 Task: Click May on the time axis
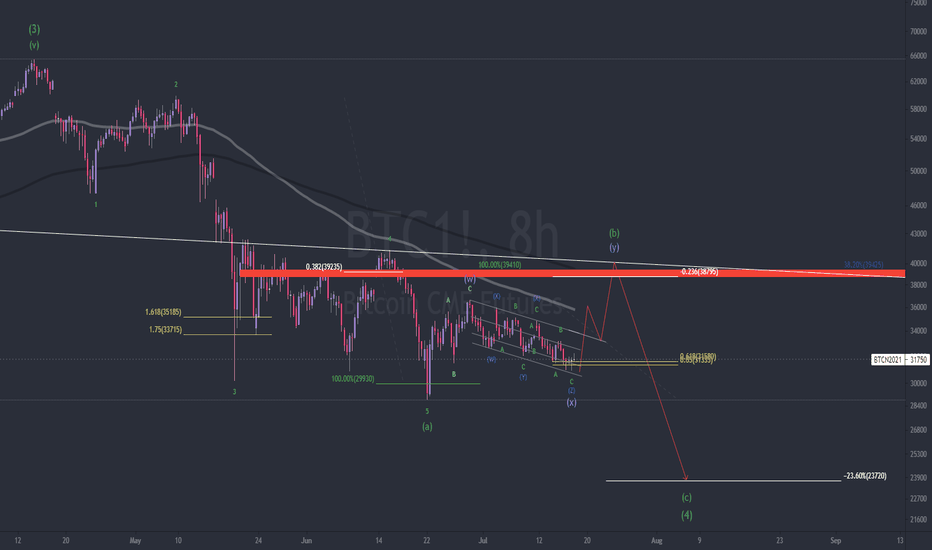coord(136,540)
